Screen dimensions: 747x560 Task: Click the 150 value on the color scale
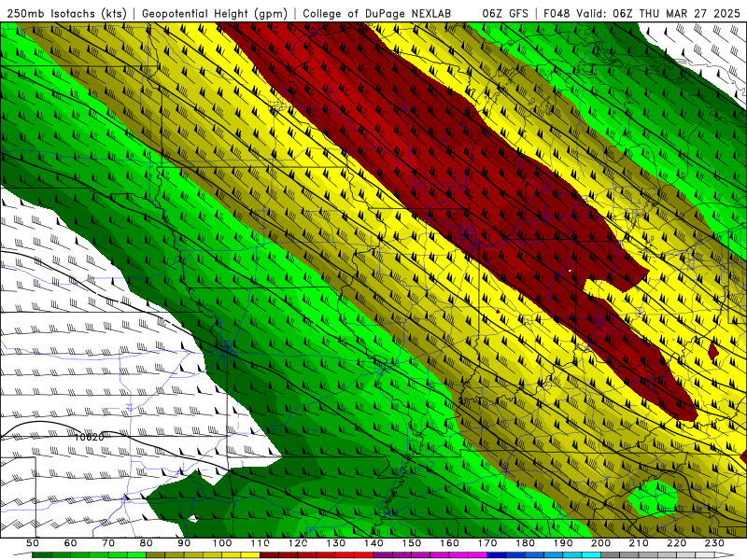(x=412, y=543)
